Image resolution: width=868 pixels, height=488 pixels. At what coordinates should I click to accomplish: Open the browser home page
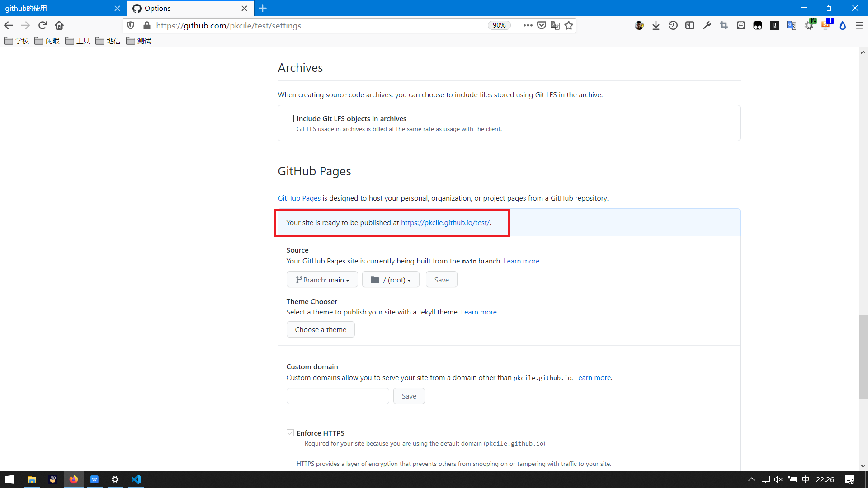(x=59, y=26)
